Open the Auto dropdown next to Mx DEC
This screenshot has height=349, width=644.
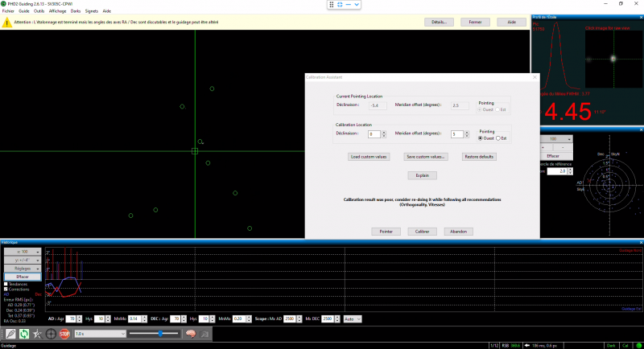[x=353, y=318]
